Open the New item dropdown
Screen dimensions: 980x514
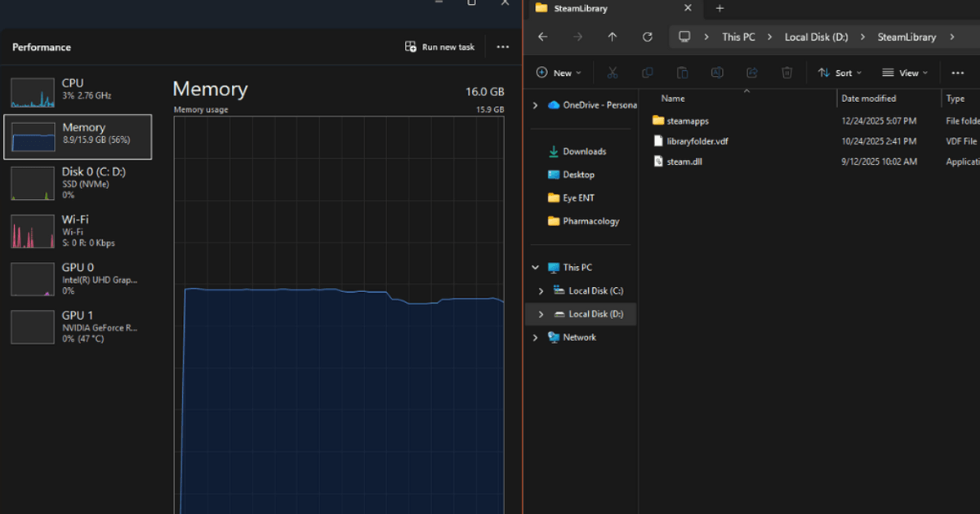pyautogui.click(x=559, y=73)
